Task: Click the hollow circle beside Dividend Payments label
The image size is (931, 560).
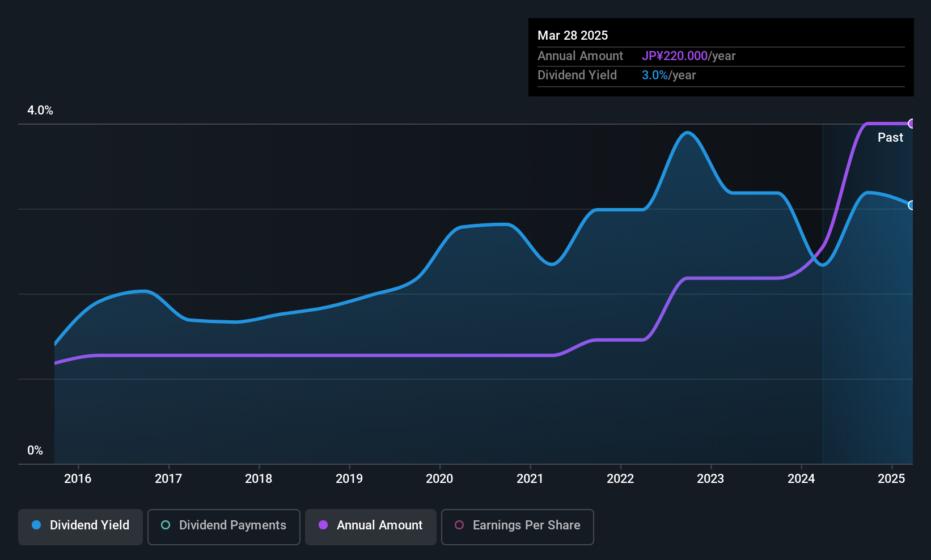Action: (165, 525)
